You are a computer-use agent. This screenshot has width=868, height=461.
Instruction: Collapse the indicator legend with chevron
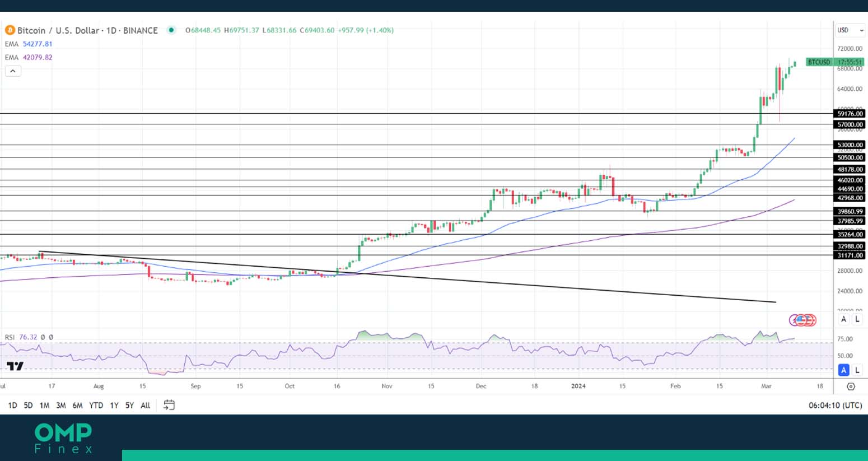pos(13,71)
